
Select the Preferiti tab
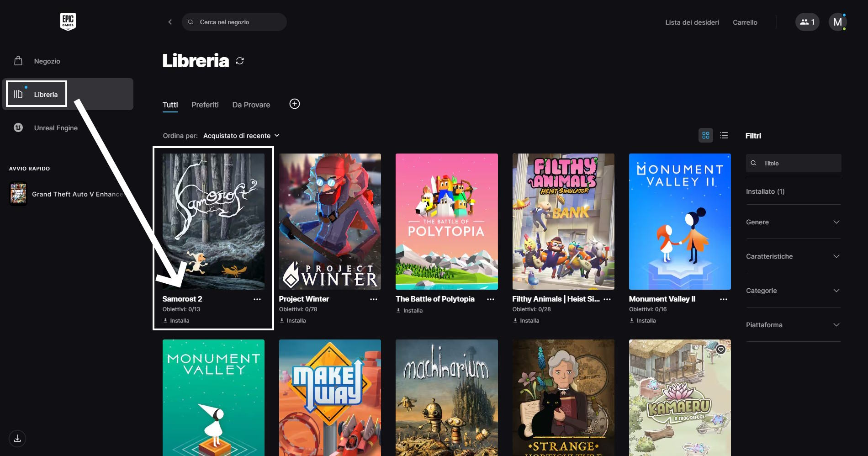[205, 105]
